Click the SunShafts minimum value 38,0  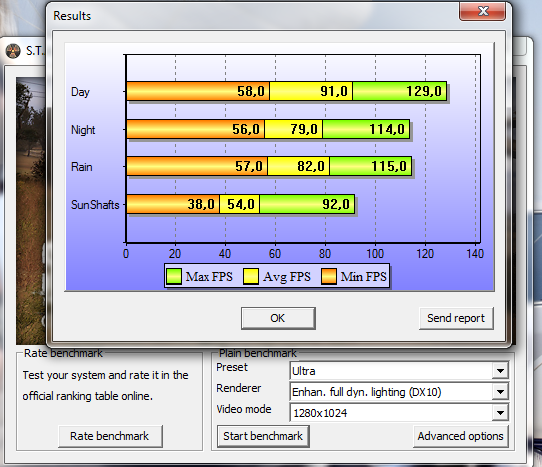click(201, 204)
